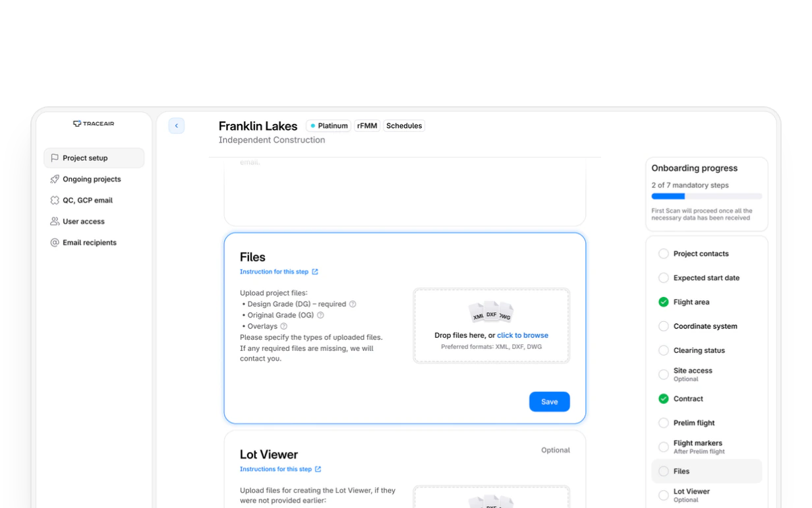Image resolution: width=812 pixels, height=508 pixels.
Task: Click the Coordinate system step circle
Action: [x=664, y=327]
